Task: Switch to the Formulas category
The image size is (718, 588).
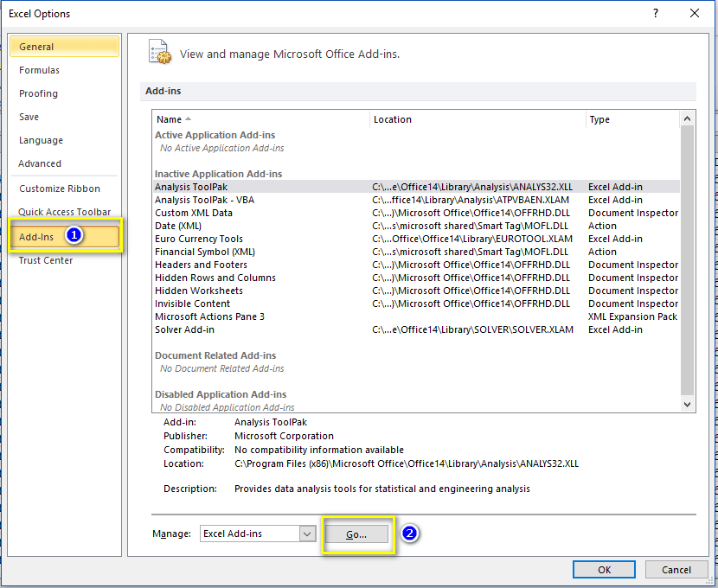Action: click(x=39, y=70)
